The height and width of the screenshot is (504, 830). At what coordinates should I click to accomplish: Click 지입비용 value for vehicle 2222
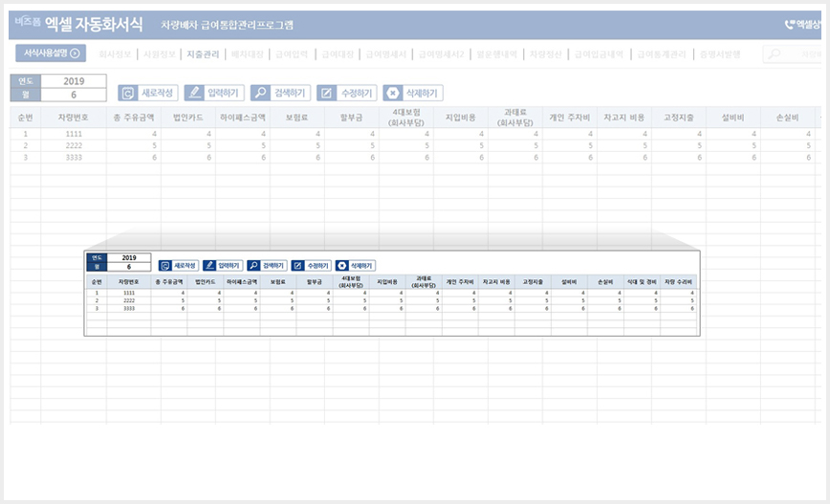point(461,145)
